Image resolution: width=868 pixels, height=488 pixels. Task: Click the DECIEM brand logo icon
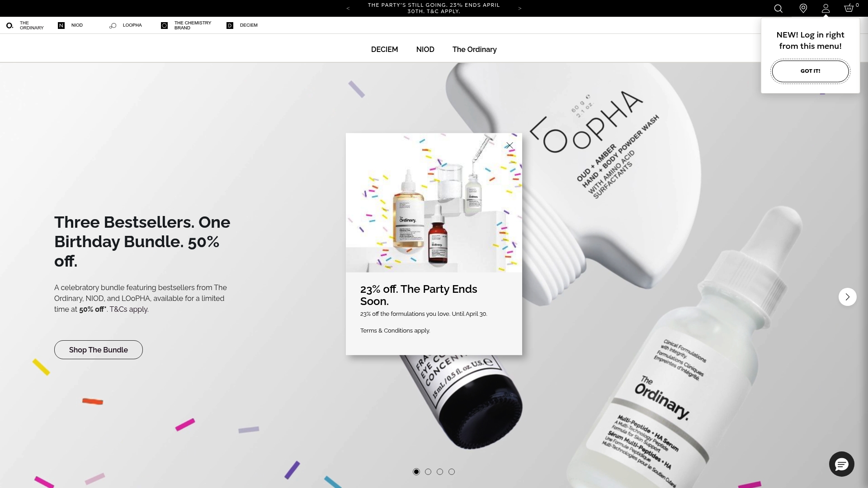pyautogui.click(x=230, y=26)
